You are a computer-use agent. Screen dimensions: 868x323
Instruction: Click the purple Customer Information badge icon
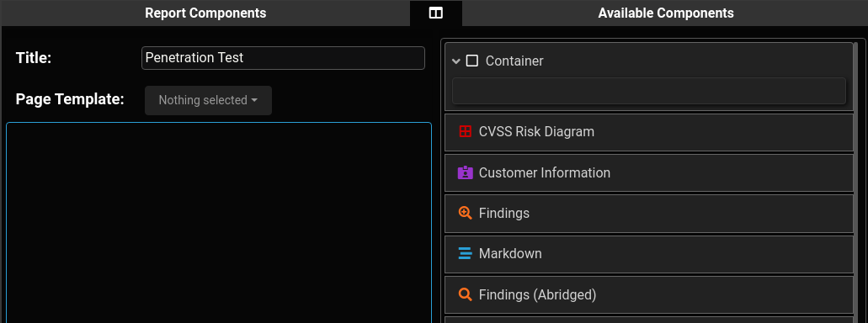pyautogui.click(x=465, y=172)
